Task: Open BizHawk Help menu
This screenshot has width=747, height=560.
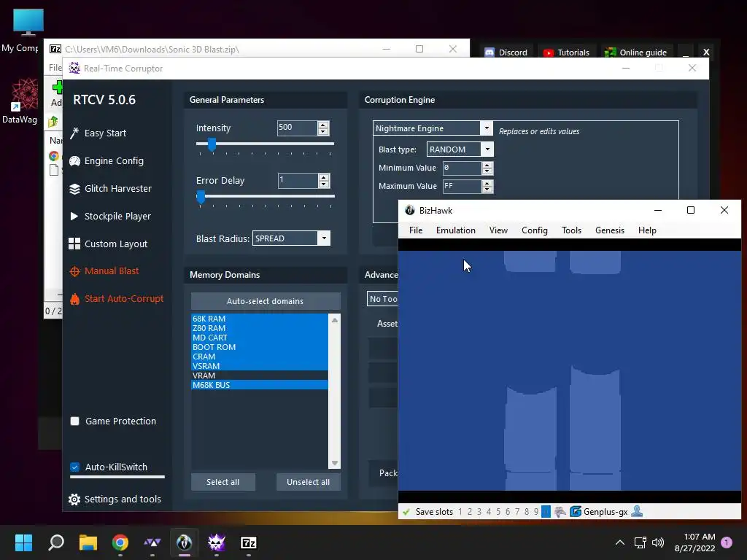Action: pyautogui.click(x=647, y=230)
